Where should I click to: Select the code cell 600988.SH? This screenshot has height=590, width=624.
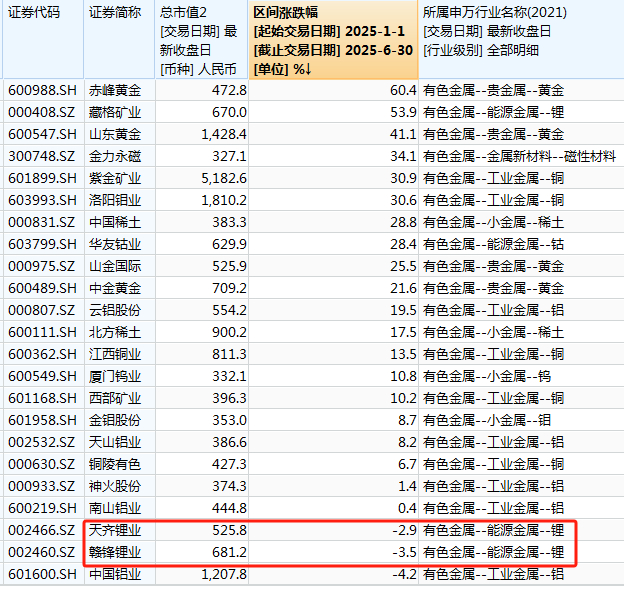42,90
